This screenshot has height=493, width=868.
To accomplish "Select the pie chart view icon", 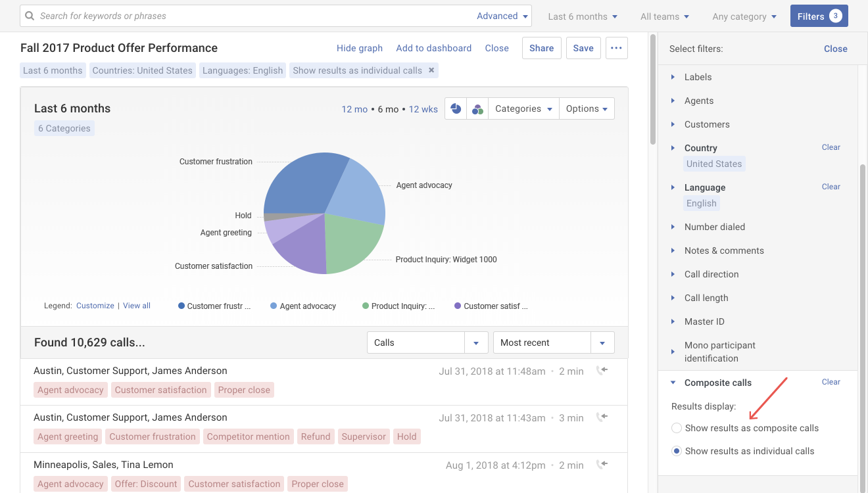I will (x=456, y=109).
